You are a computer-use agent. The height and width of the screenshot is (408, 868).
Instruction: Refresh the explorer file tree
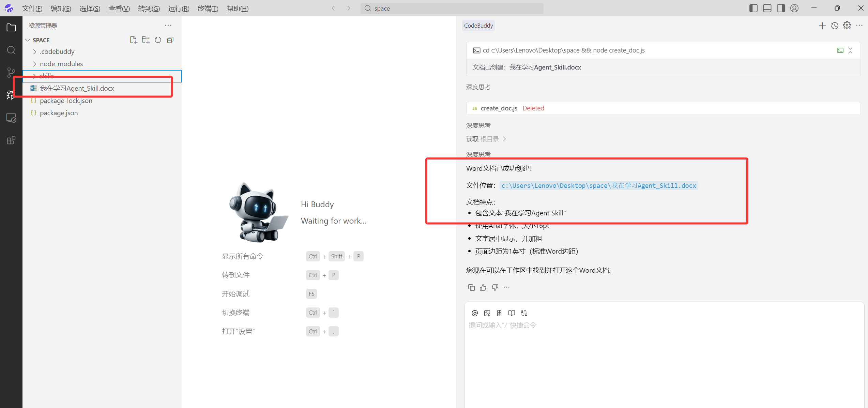pyautogui.click(x=158, y=40)
